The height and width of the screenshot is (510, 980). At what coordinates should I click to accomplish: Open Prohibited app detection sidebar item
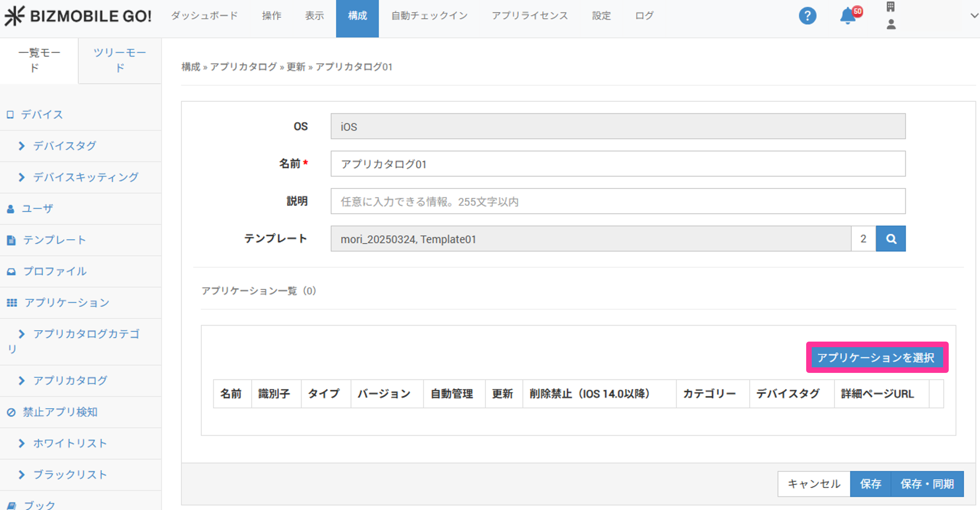tap(59, 412)
